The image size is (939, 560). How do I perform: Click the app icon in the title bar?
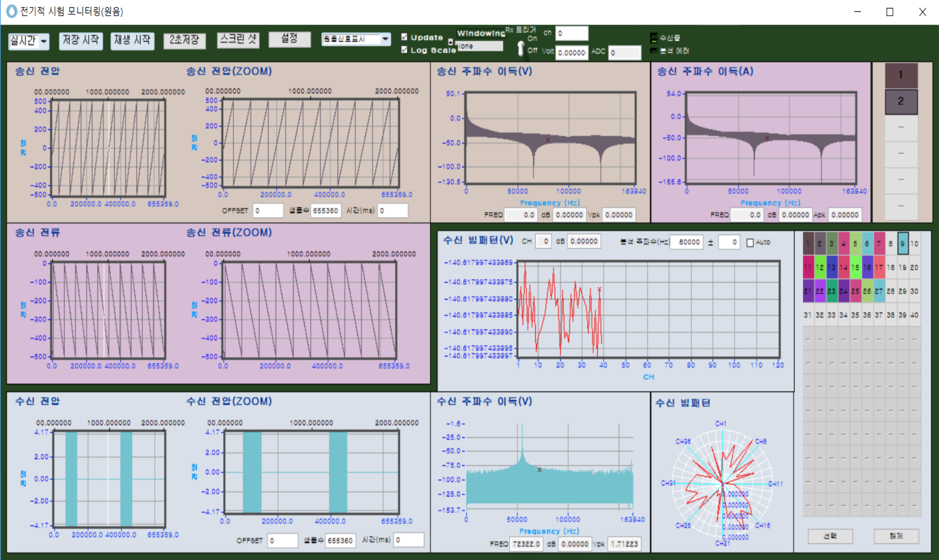[11, 11]
